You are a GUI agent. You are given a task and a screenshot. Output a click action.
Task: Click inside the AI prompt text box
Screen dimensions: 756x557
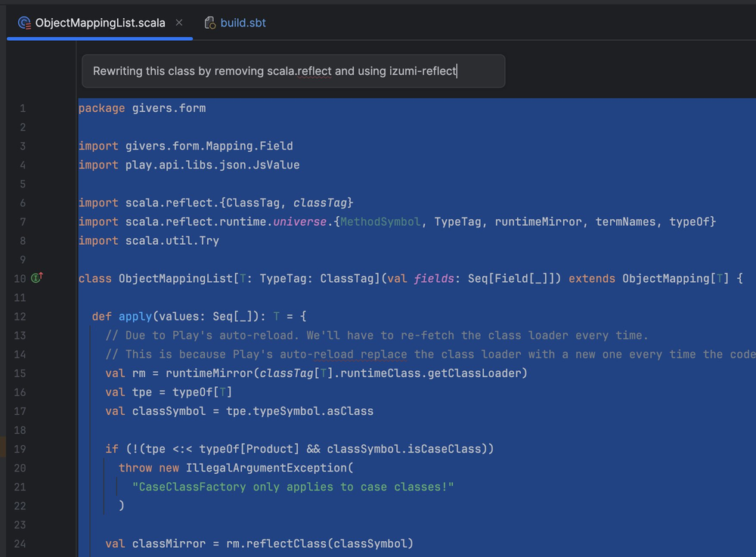click(293, 70)
